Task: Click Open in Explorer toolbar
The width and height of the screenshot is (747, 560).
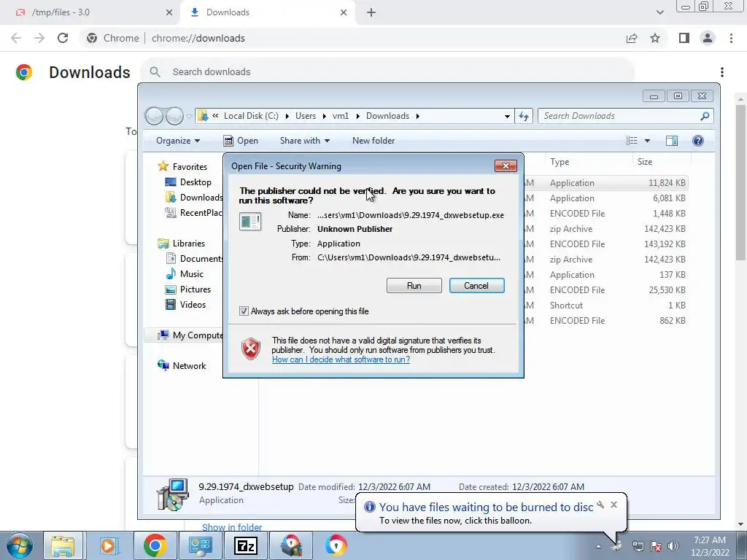Action: click(241, 141)
